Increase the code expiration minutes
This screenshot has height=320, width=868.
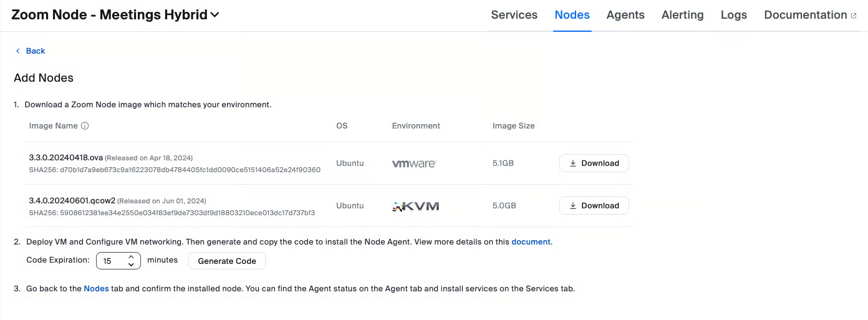(131, 256)
